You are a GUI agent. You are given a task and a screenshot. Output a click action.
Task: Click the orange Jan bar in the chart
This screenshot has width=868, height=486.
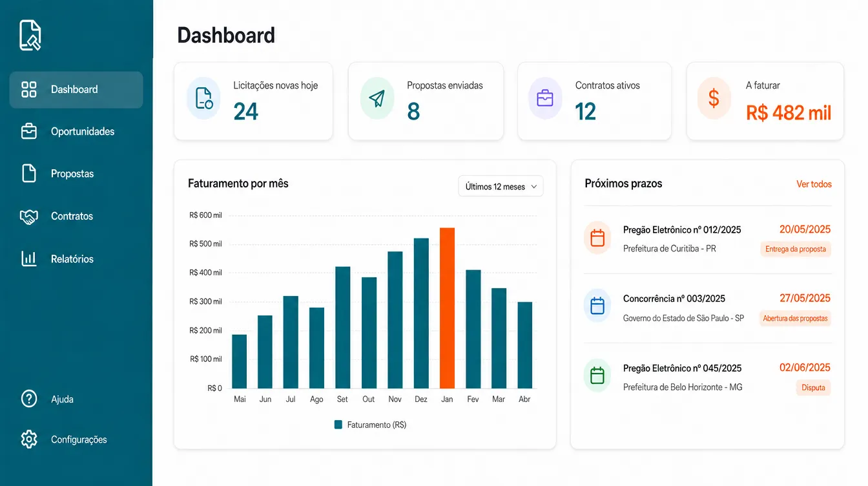(447, 308)
